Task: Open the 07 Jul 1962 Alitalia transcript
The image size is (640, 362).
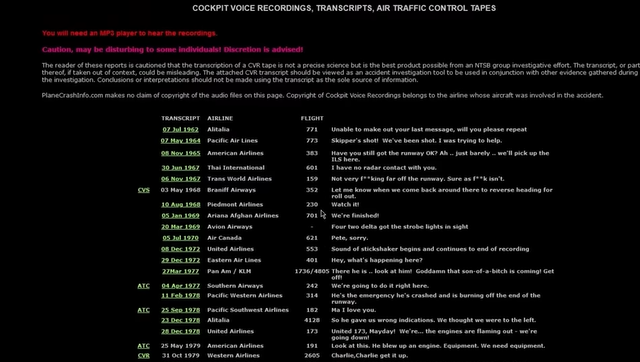Action: tap(180, 129)
